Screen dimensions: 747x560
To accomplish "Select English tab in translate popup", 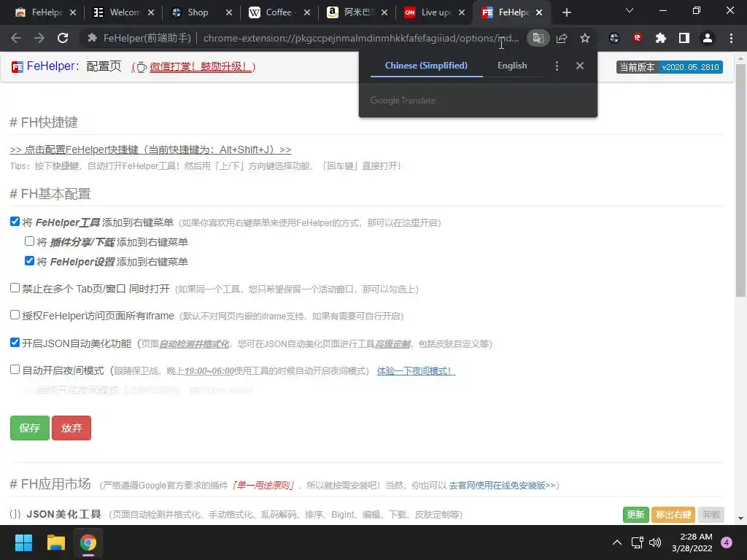I will (x=512, y=66).
